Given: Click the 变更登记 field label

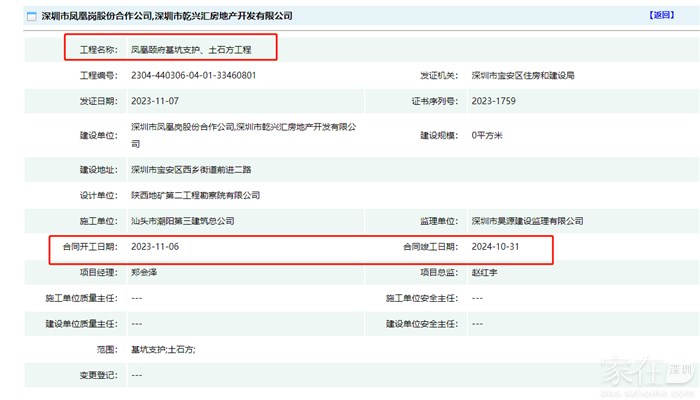Looking at the screenshot, I should [x=99, y=374].
